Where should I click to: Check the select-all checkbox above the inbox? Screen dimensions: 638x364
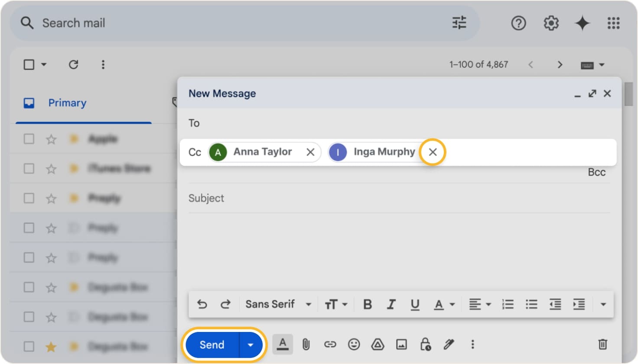[x=29, y=64]
